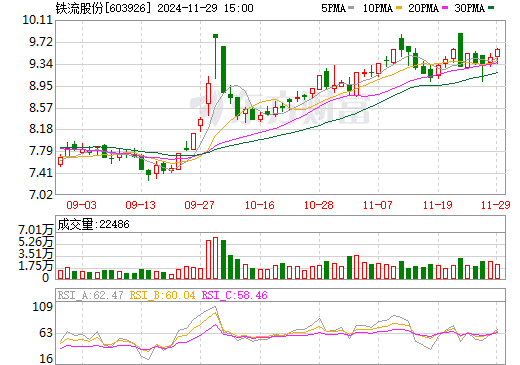
Task: Click the 1.75万 volume axis label
Action: tap(36, 266)
